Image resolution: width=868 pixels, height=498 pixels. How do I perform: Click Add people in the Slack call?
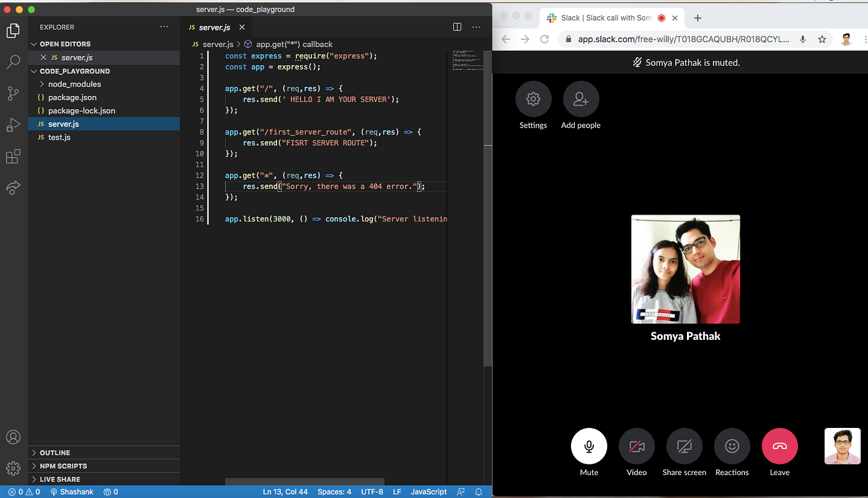tap(580, 99)
